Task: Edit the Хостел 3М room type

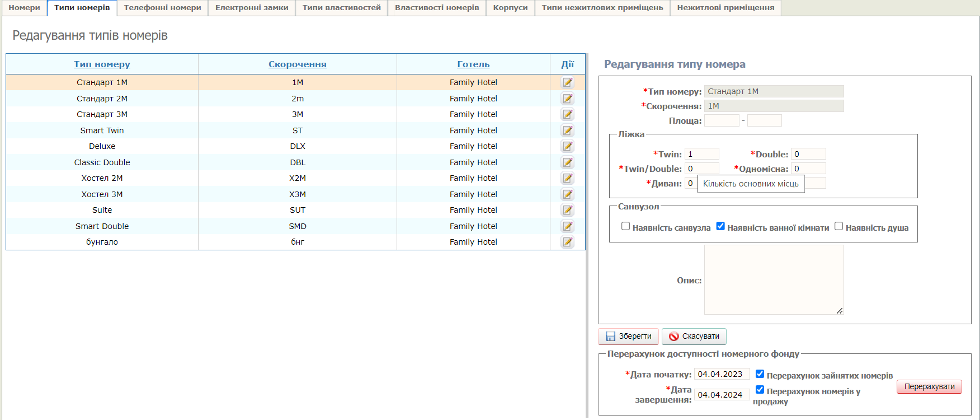Action: [567, 194]
